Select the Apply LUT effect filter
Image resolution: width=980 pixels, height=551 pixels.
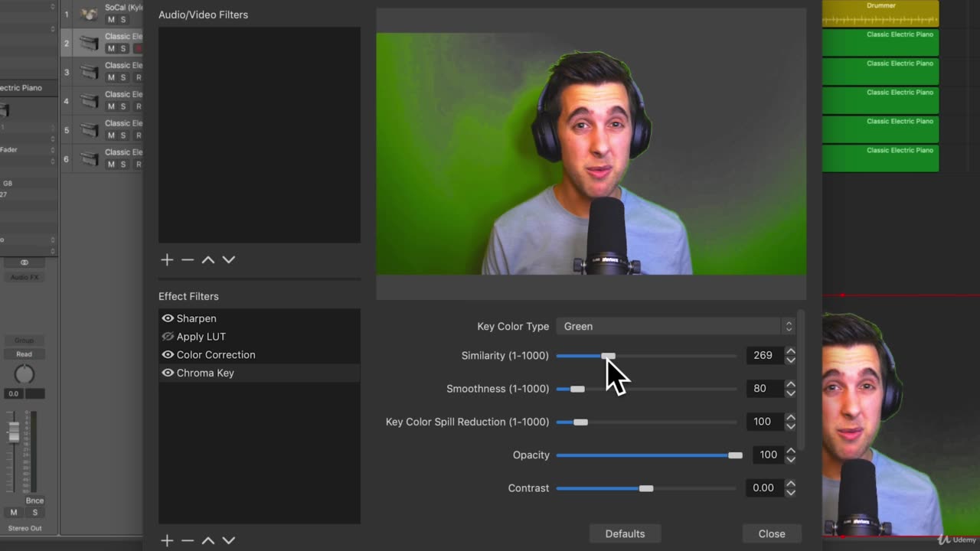[x=260, y=337]
